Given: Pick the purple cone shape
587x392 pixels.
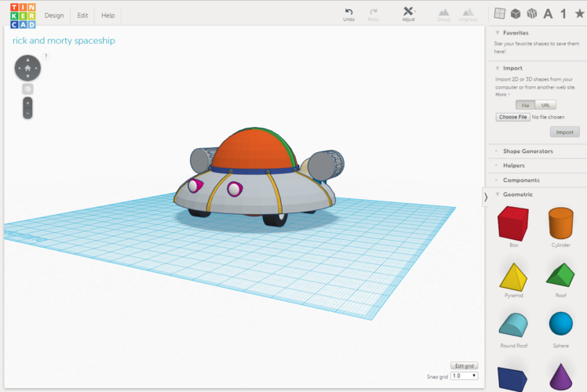Looking at the screenshot, I should pos(561,377).
